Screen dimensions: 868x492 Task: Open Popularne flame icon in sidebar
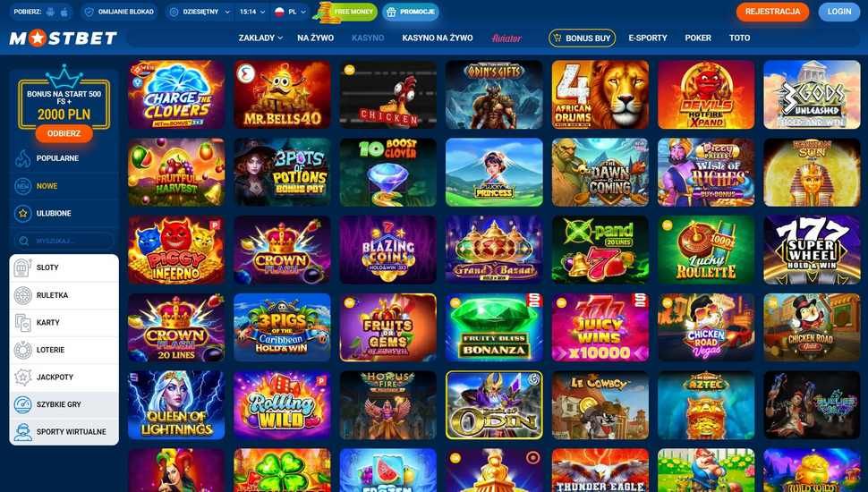click(22, 158)
